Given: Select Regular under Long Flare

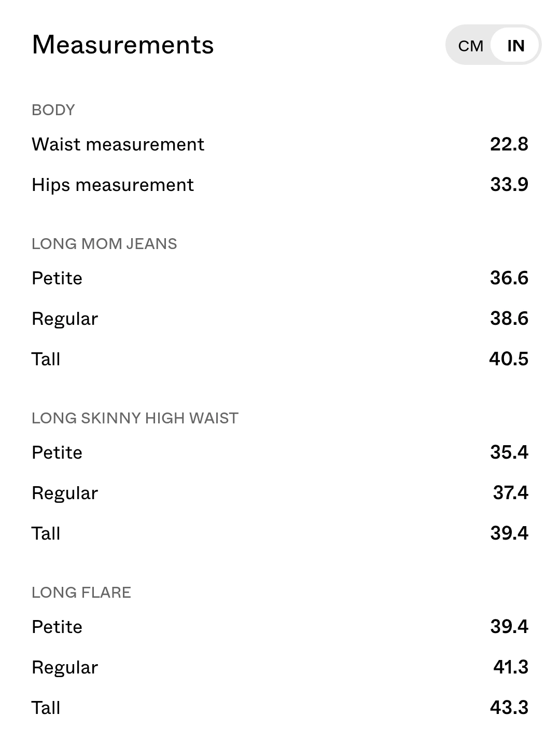Looking at the screenshot, I should (x=280, y=667).
